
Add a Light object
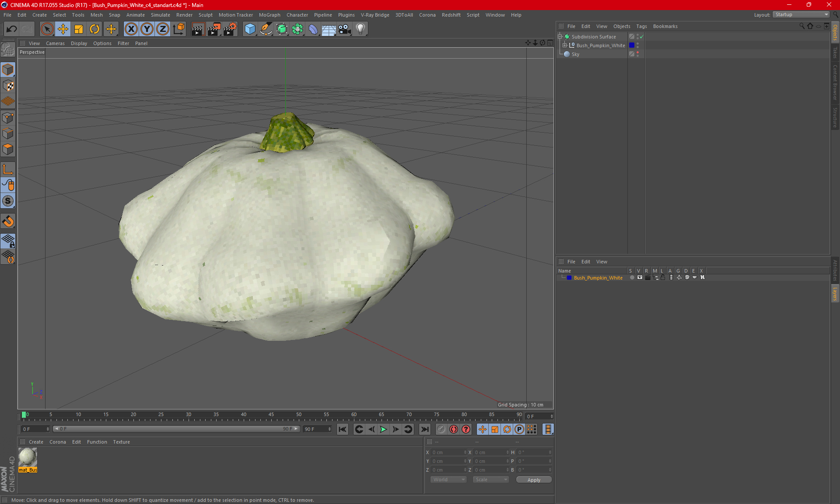(x=360, y=29)
